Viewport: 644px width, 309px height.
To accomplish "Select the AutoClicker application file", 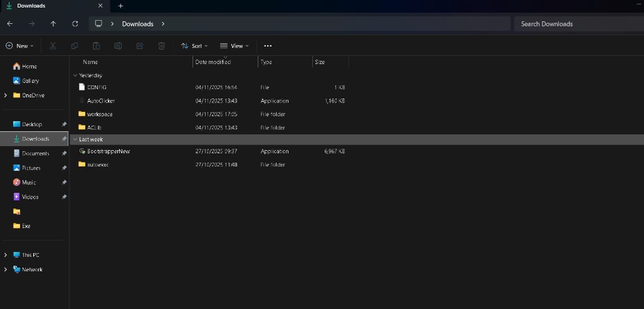I will click(x=100, y=100).
